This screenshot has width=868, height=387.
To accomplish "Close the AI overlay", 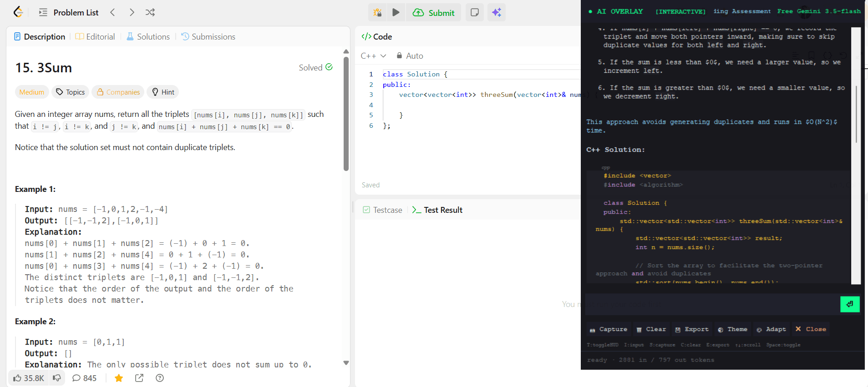I will (811, 329).
